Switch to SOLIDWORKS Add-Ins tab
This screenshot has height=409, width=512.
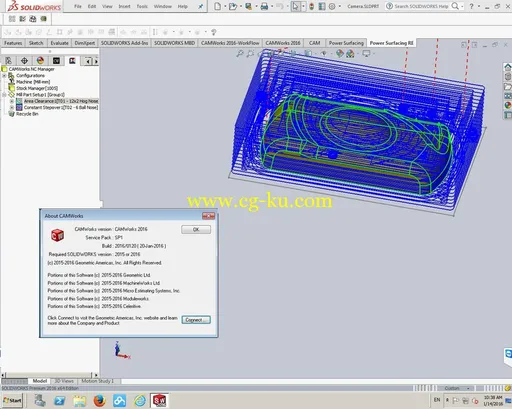coord(124,43)
